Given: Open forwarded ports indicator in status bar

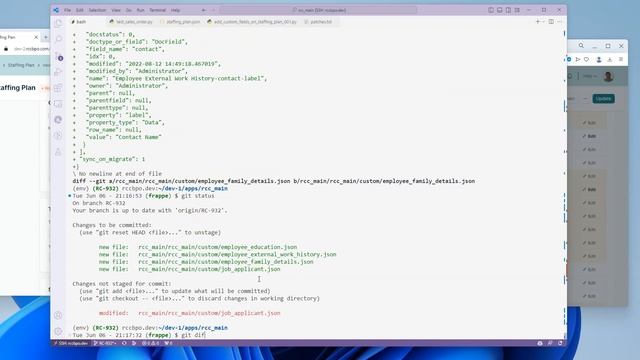Looking at the screenshot, I should coord(168,343).
